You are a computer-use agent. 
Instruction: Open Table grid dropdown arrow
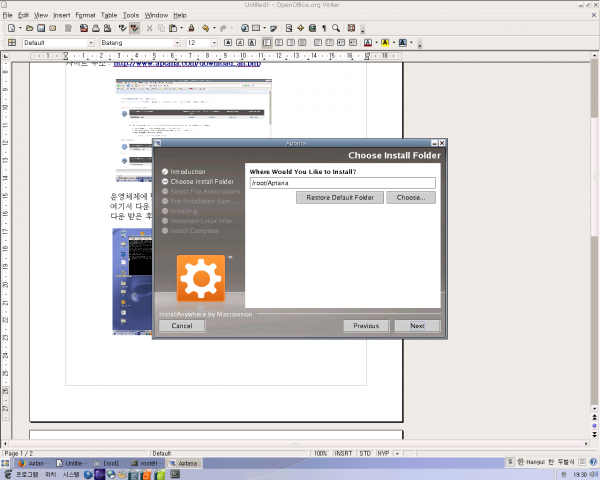[264, 28]
